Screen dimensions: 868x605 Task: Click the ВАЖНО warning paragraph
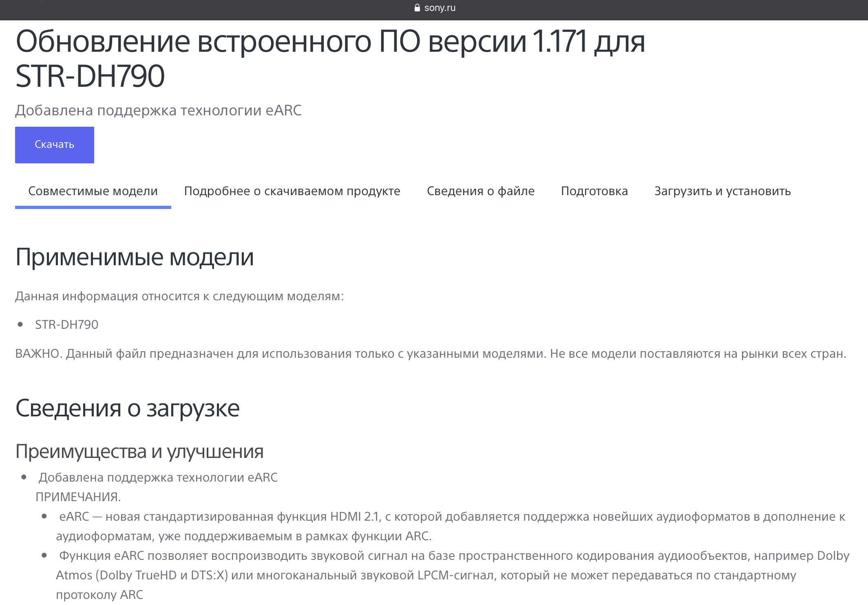[x=431, y=354]
